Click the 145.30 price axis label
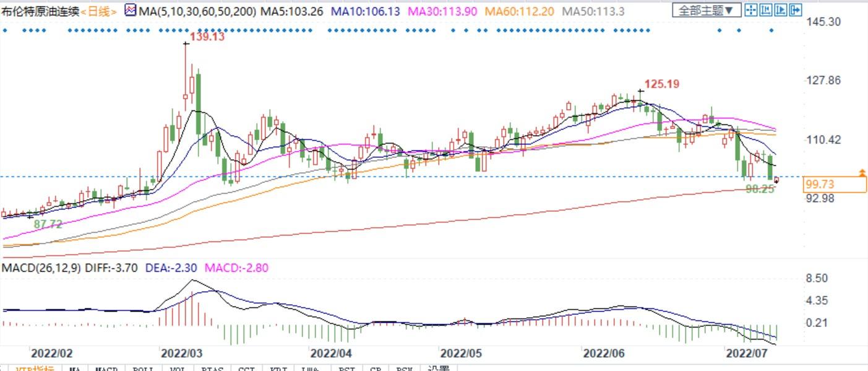Viewport: 868px width, 371px height. point(823,22)
